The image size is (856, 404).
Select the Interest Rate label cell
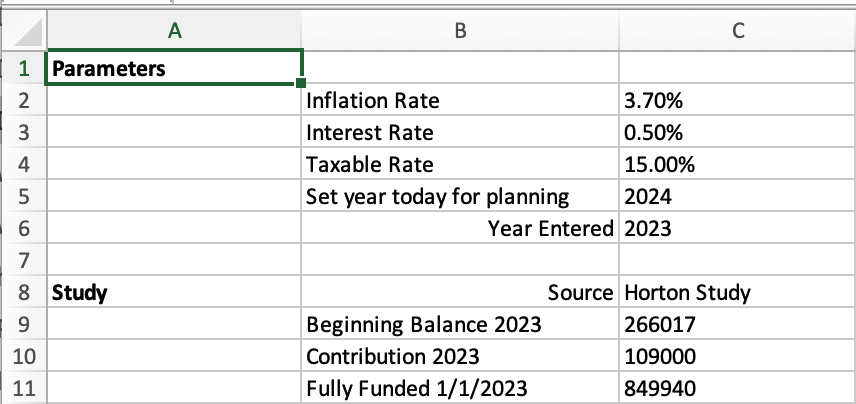[460, 133]
